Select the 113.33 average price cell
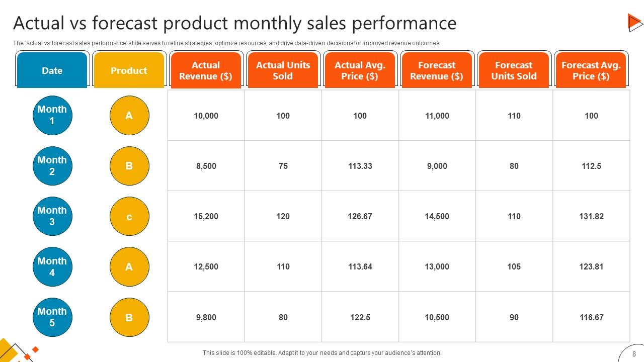This screenshot has width=644, height=362. click(360, 166)
